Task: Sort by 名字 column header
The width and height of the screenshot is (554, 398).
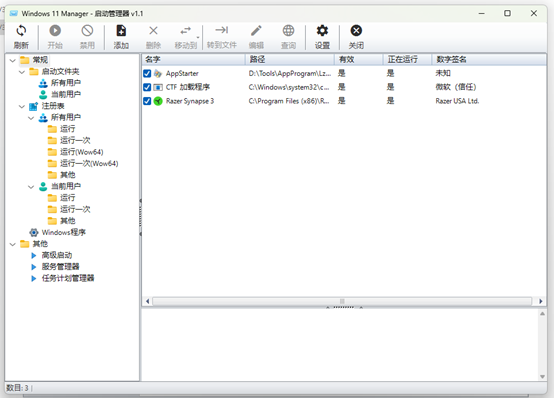Action: [x=193, y=59]
